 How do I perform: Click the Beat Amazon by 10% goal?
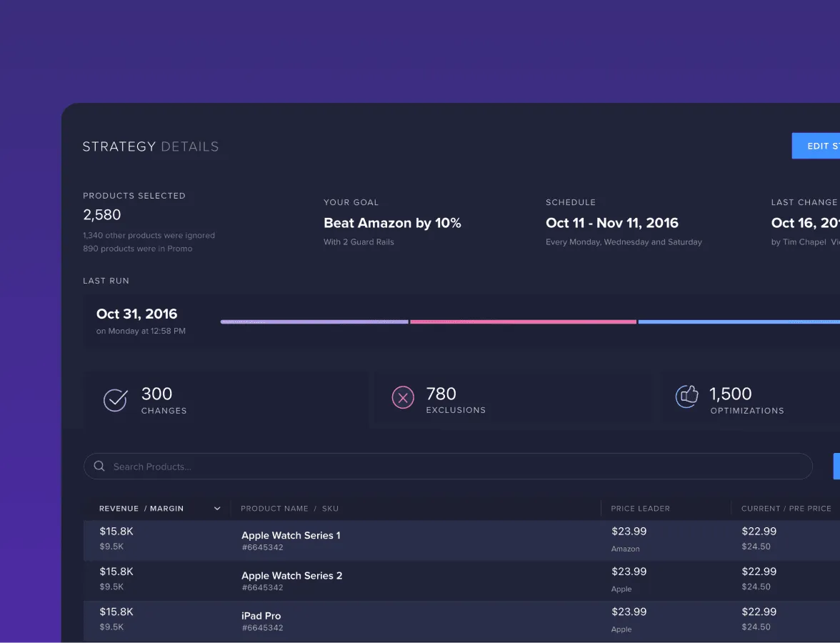392,223
